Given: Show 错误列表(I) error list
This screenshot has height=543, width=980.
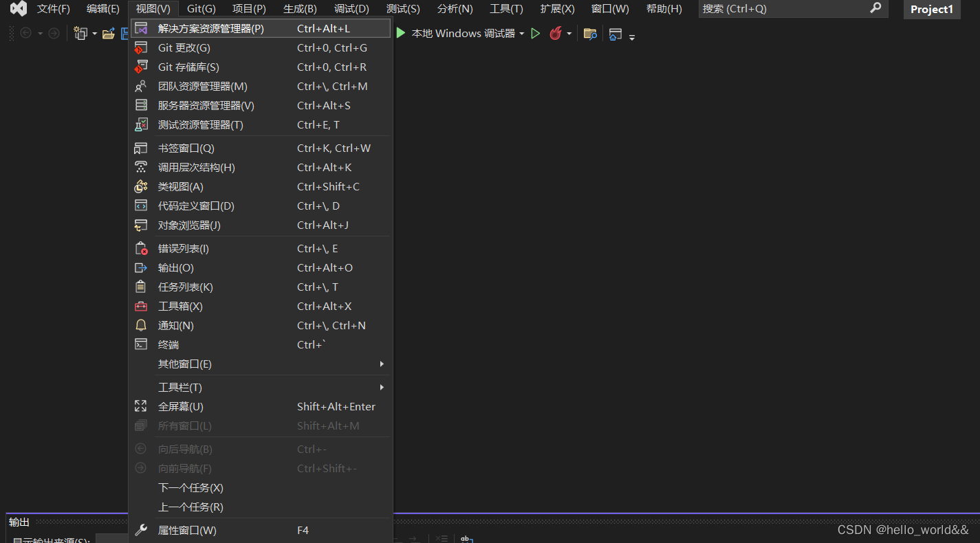Looking at the screenshot, I should coord(261,248).
